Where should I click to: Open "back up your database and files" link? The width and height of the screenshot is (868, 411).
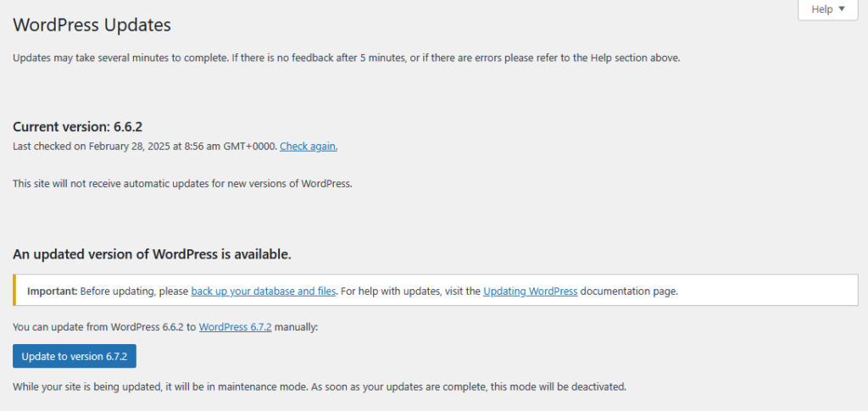tap(264, 291)
